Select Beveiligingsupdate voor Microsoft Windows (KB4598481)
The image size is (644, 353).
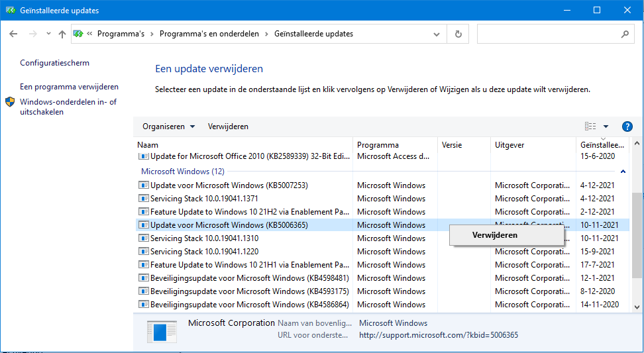pyautogui.click(x=382, y=278)
